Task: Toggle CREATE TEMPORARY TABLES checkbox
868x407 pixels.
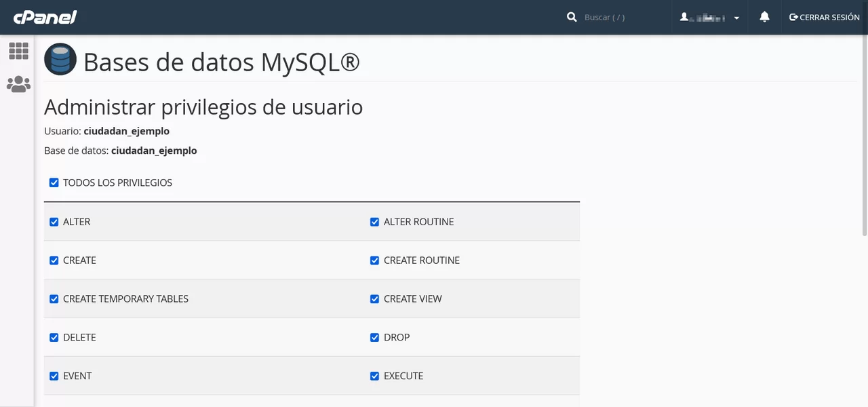Action: (54, 299)
